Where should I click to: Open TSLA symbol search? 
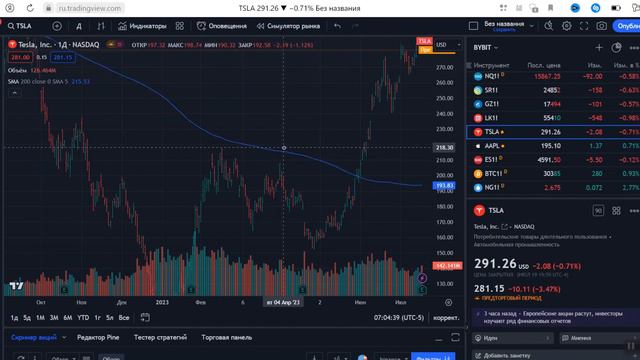(20, 26)
